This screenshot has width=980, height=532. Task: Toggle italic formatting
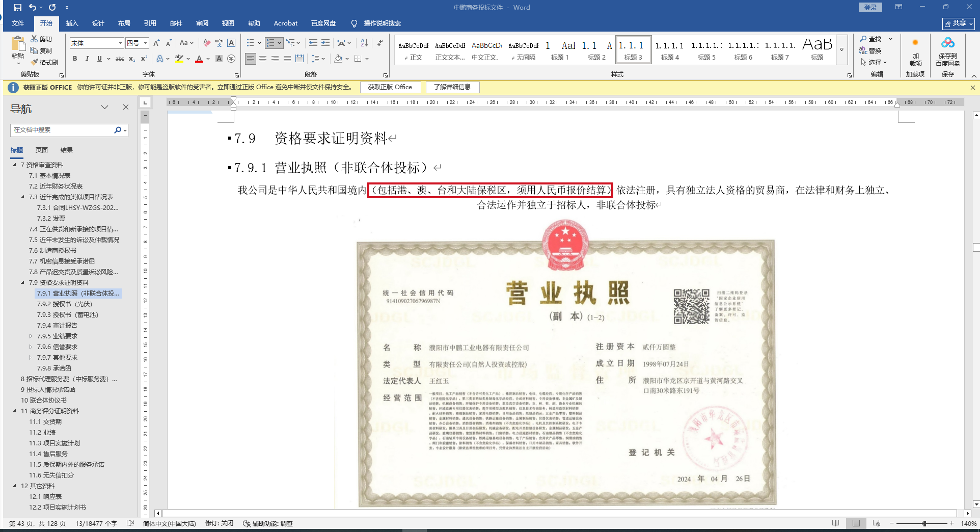(87, 59)
